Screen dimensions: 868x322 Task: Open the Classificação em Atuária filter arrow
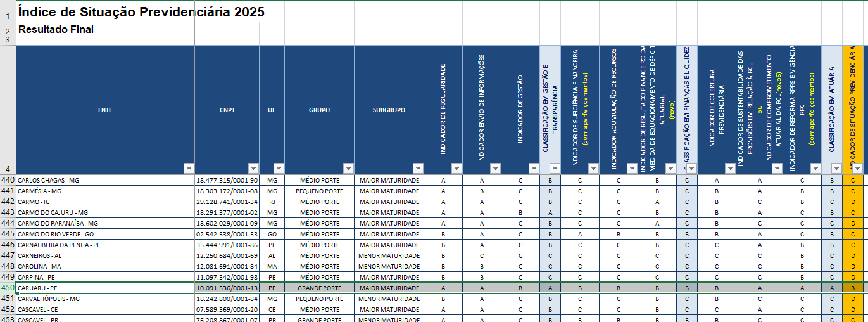click(836, 168)
